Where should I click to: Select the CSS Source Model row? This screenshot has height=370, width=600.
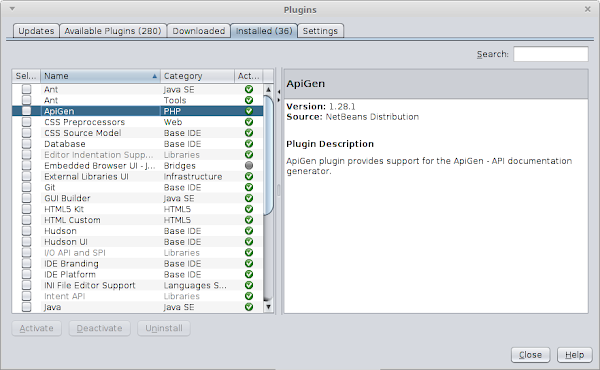coord(137,133)
